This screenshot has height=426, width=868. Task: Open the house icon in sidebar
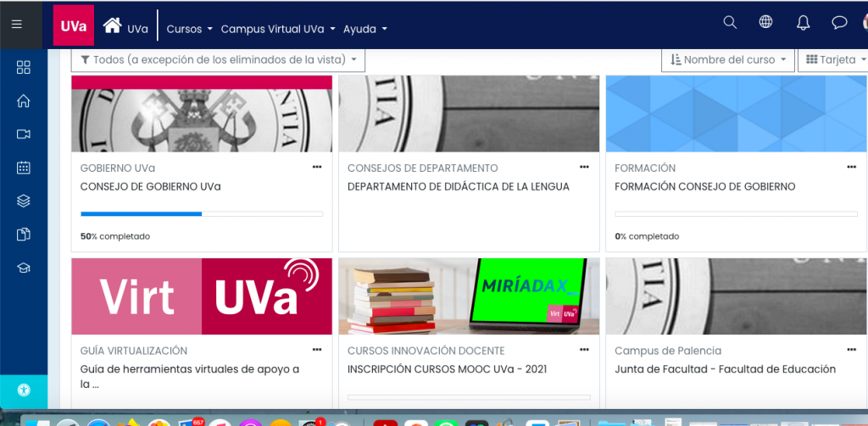click(x=23, y=101)
